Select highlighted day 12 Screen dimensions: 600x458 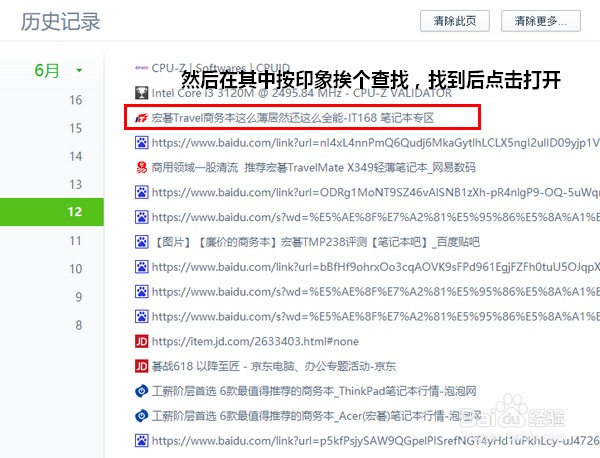pos(52,212)
